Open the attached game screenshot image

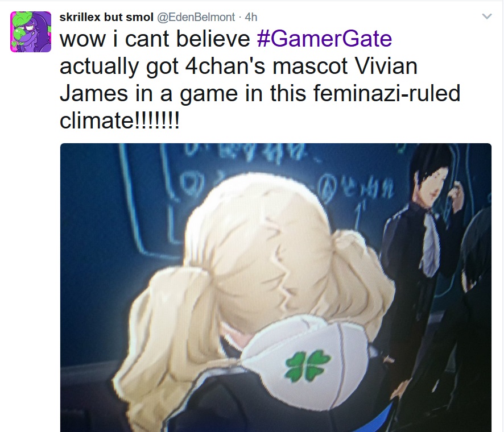click(276, 288)
